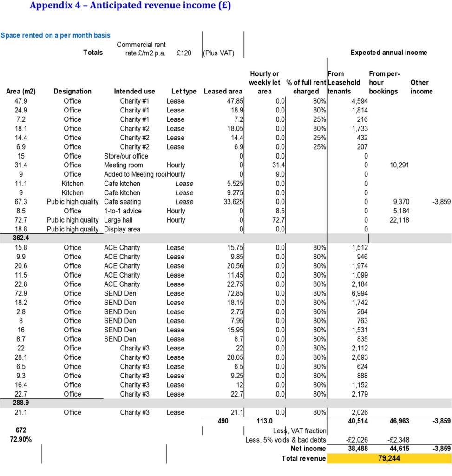Viewport: 452px width, 476px height.
Task: Click the 10,291 per-hour bookings value
Action: pos(399,165)
